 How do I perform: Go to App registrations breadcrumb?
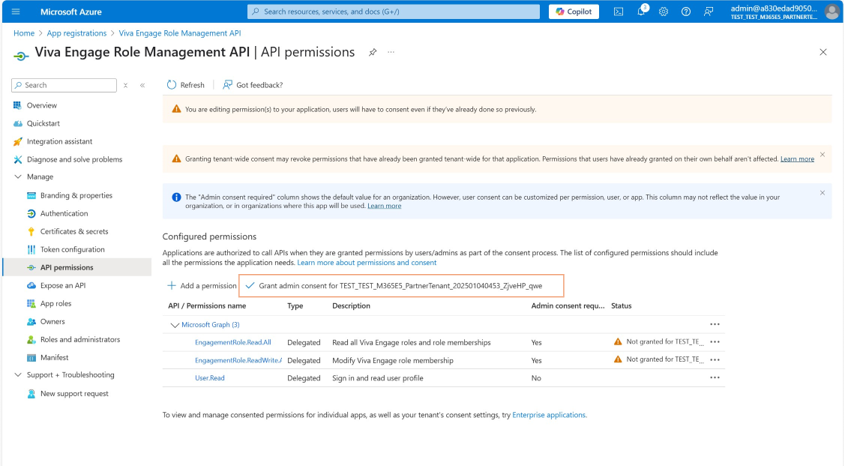click(76, 33)
